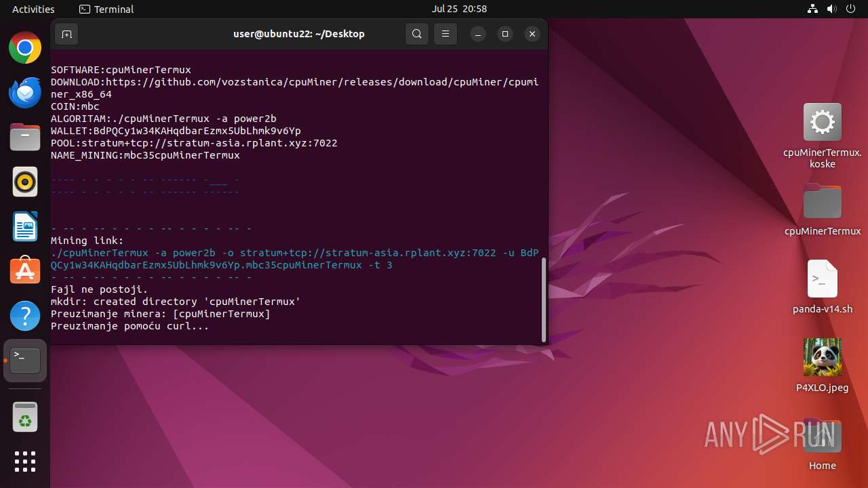Open the Files manager in the dock
The width and height of the screenshot is (868, 488).
point(25,138)
